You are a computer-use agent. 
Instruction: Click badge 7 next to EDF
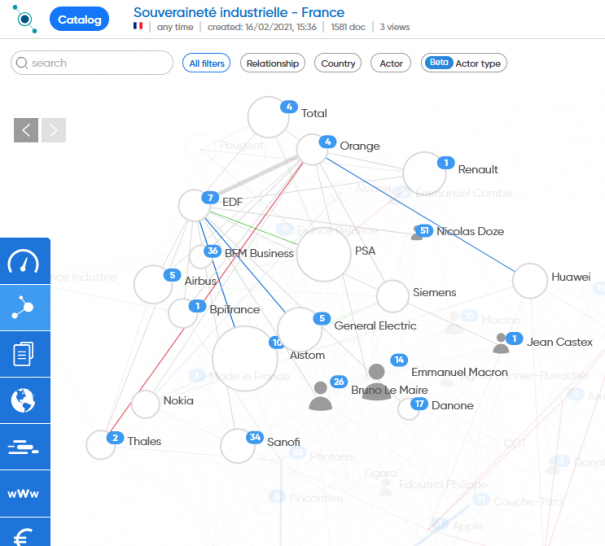click(210, 198)
